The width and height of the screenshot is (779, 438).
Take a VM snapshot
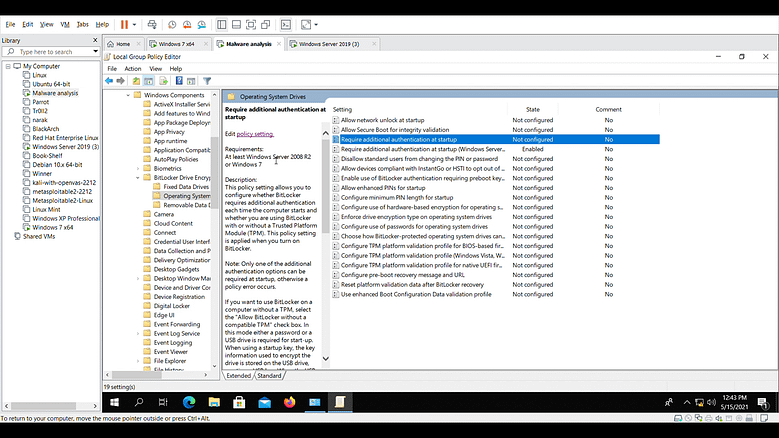[172, 24]
